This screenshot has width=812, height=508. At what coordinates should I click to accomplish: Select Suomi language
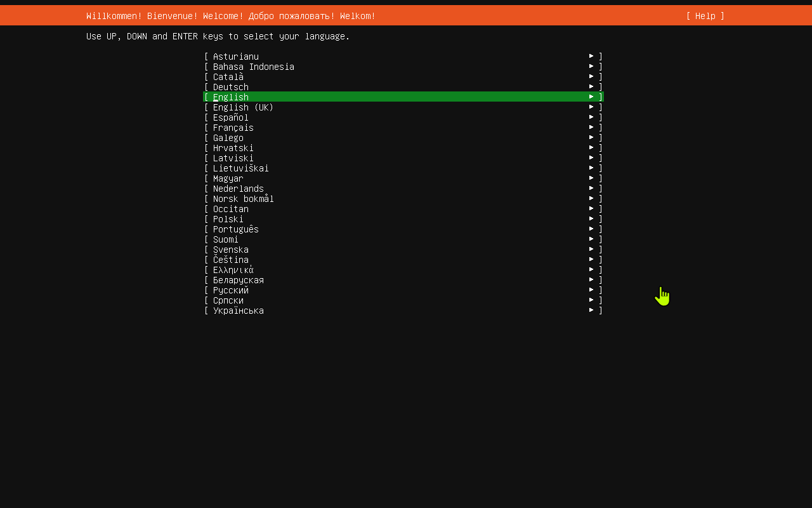pyautogui.click(x=403, y=239)
